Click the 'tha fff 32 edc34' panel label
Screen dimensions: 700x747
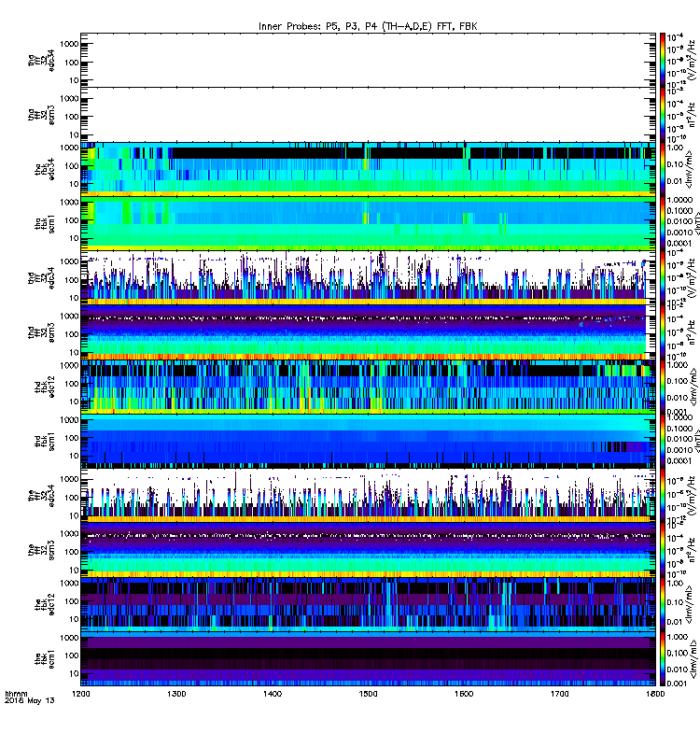coord(41,60)
